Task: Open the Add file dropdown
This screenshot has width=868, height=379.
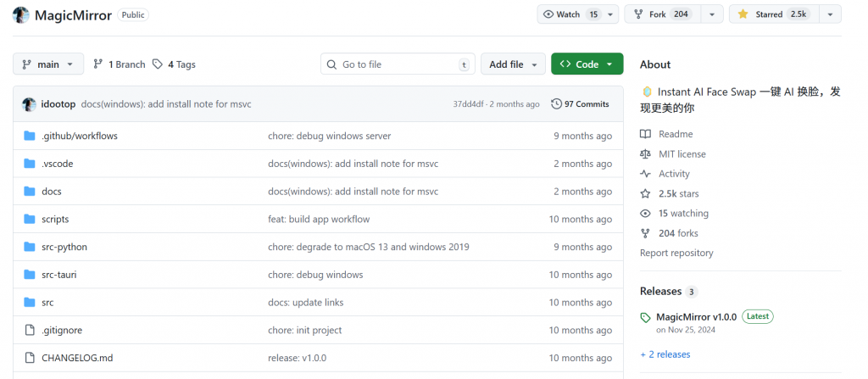Action: (513, 64)
